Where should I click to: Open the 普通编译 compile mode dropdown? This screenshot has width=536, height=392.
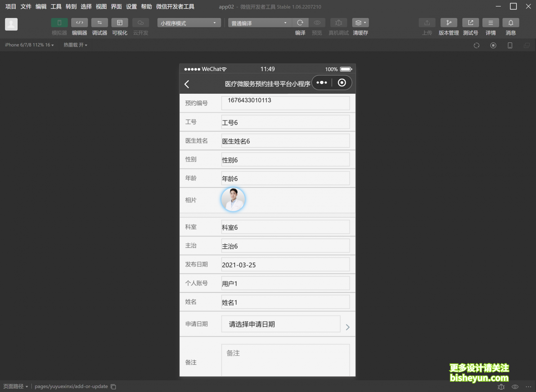tap(260, 23)
